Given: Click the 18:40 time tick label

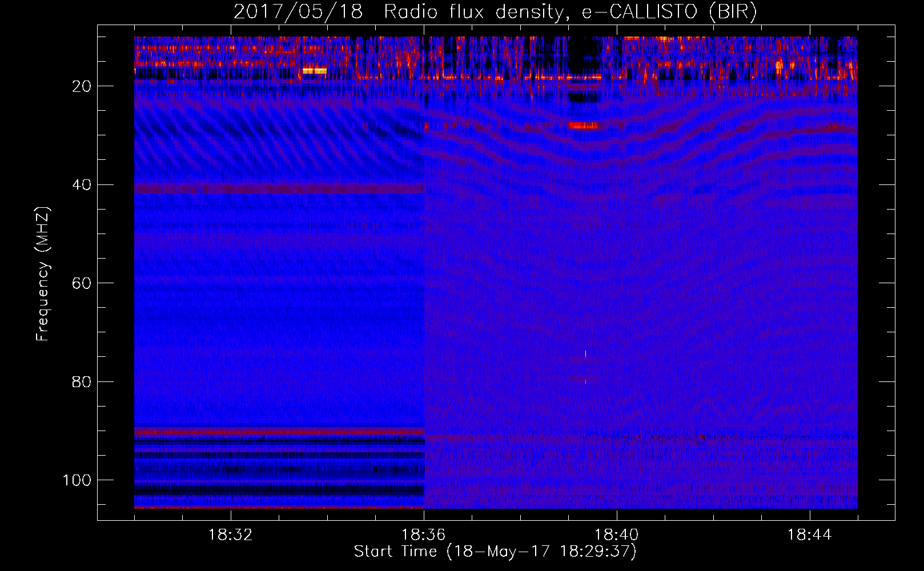Looking at the screenshot, I should click(617, 535).
